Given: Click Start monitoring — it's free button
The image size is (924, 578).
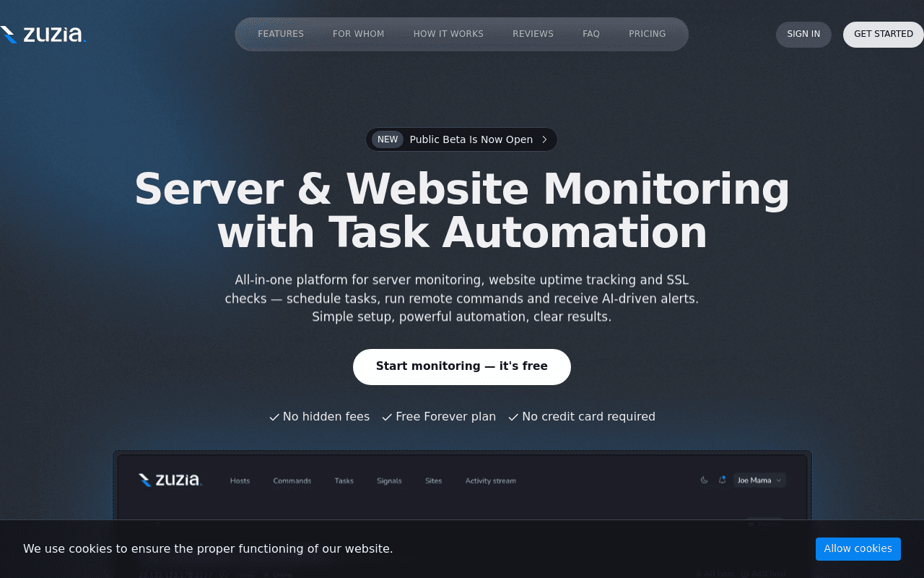Looking at the screenshot, I should (462, 367).
